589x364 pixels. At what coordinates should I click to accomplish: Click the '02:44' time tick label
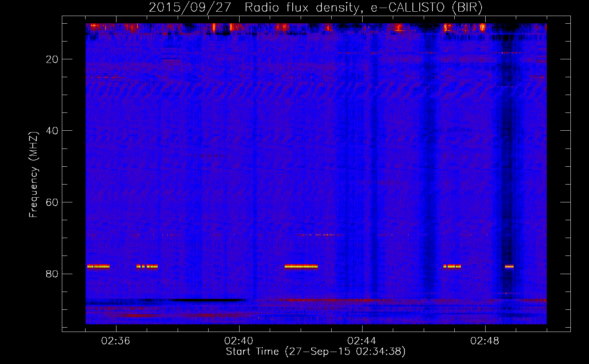coord(362,341)
